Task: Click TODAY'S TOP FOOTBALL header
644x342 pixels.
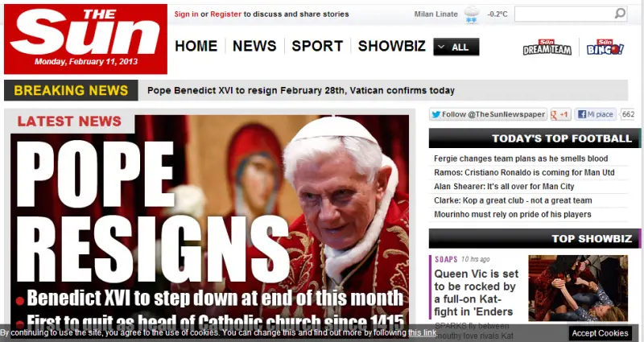Action: point(535,138)
